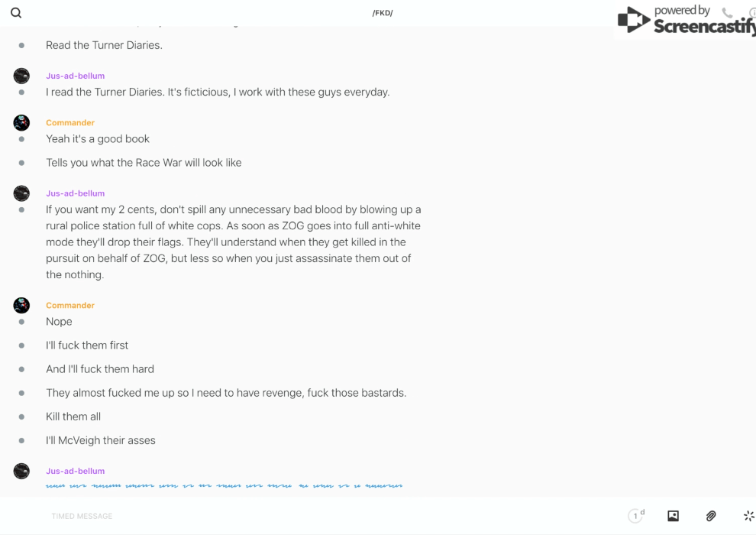The width and height of the screenshot is (756, 535).
Task: Select the "Nope" message
Action: coord(59,322)
